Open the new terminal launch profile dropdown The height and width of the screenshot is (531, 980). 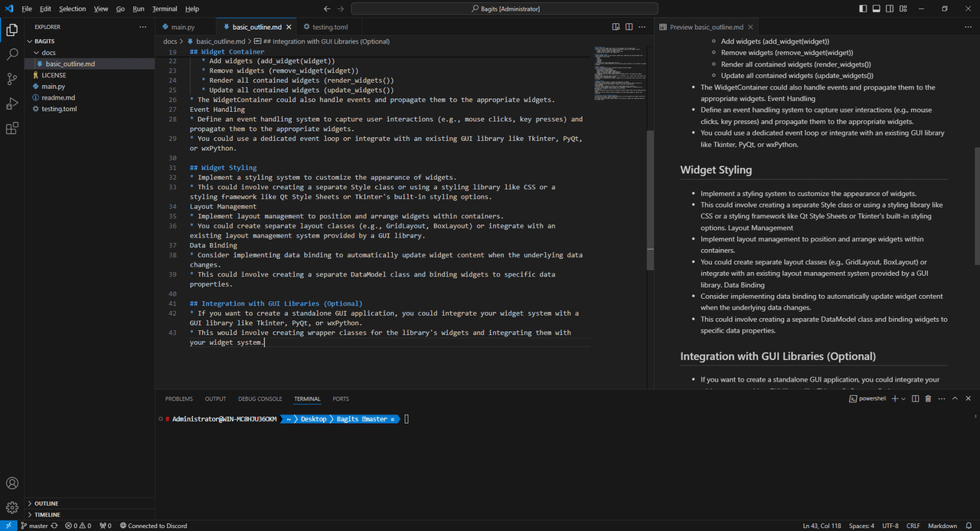click(903, 398)
